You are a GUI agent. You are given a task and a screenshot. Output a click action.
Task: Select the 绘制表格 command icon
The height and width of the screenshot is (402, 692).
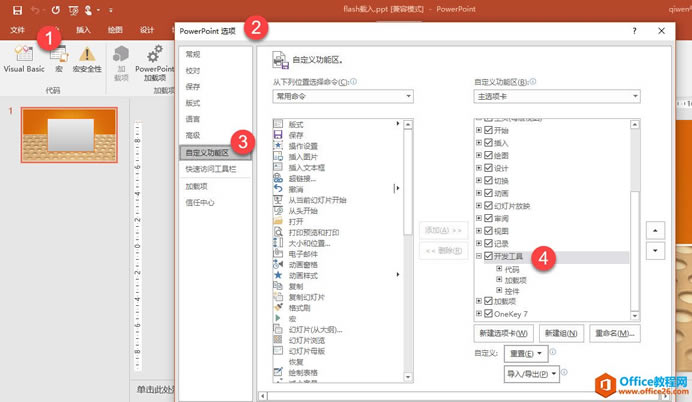278,372
